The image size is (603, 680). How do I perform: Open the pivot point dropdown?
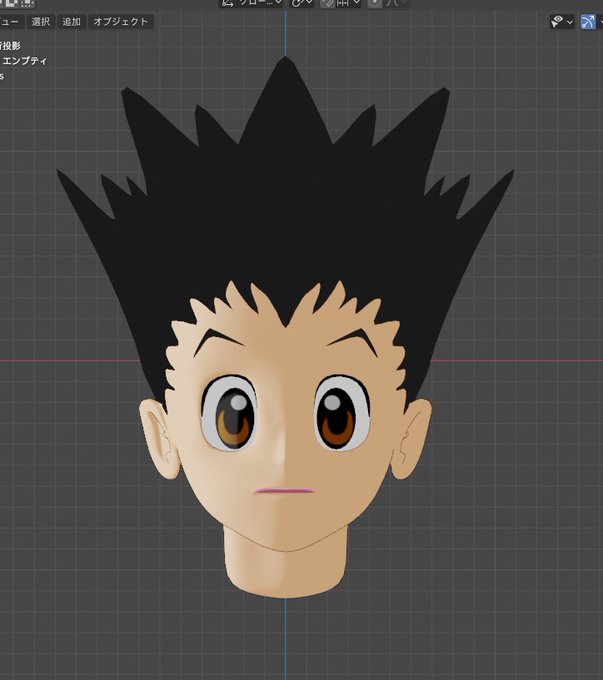pyautogui.click(x=301, y=3)
